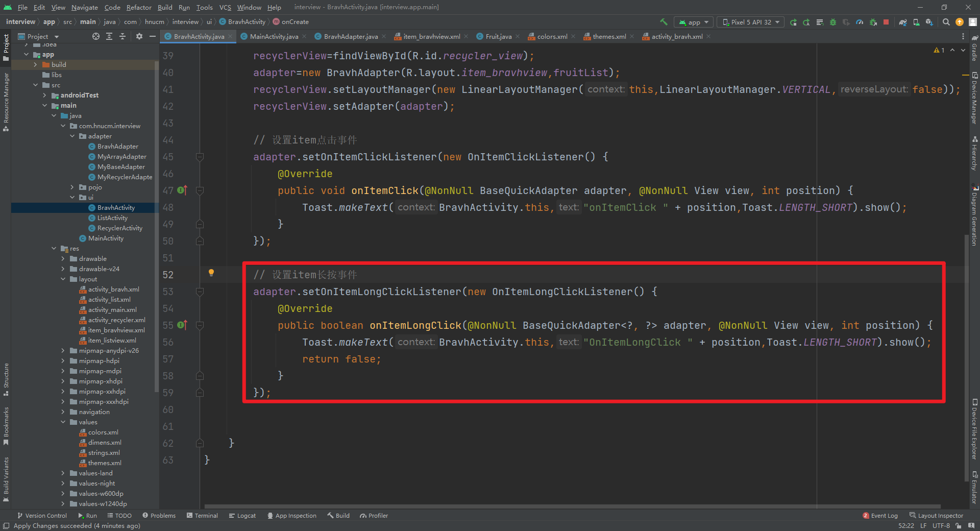Click Apply Changes and Restart Activity icon
The image size is (980, 531).
(x=806, y=22)
